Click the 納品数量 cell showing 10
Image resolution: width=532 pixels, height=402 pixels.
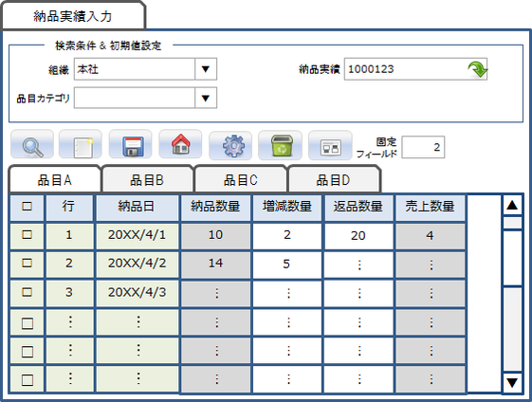pos(215,236)
